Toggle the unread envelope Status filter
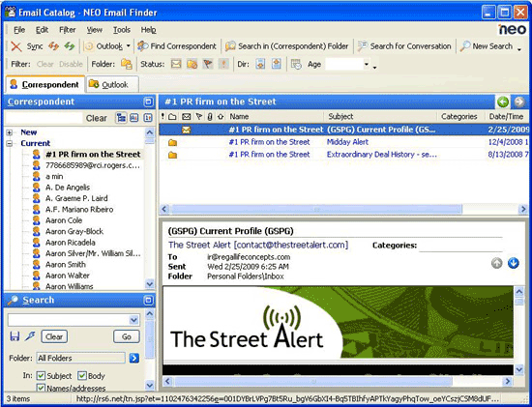Image resolution: width=532 pixels, height=407 pixels. click(x=176, y=64)
